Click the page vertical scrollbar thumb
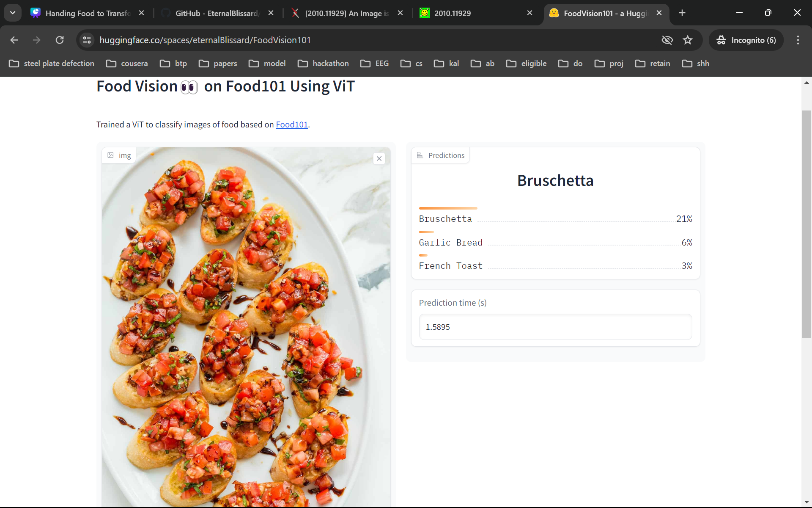The height and width of the screenshot is (508, 812). click(806, 224)
